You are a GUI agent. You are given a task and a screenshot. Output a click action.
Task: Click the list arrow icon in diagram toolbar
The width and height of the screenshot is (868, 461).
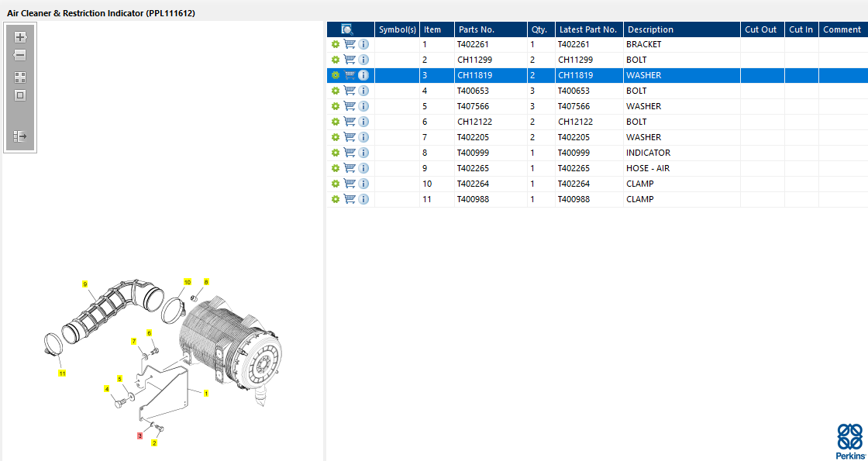[20, 136]
